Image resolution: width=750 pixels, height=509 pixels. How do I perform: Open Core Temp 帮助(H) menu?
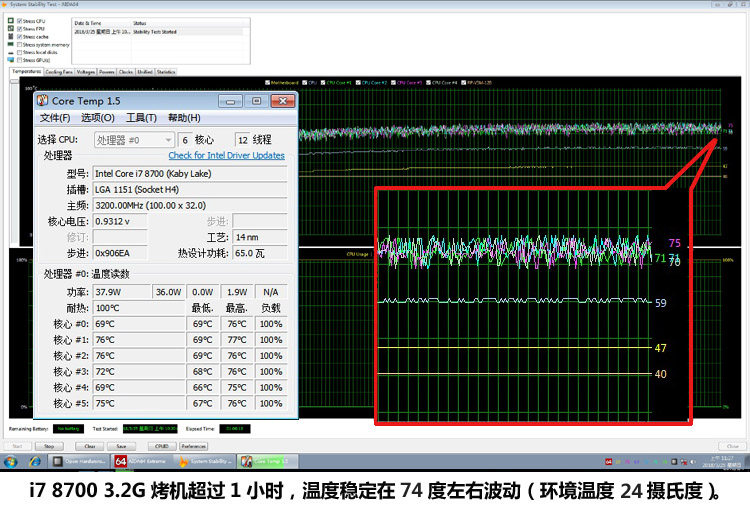click(x=184, y=118)
